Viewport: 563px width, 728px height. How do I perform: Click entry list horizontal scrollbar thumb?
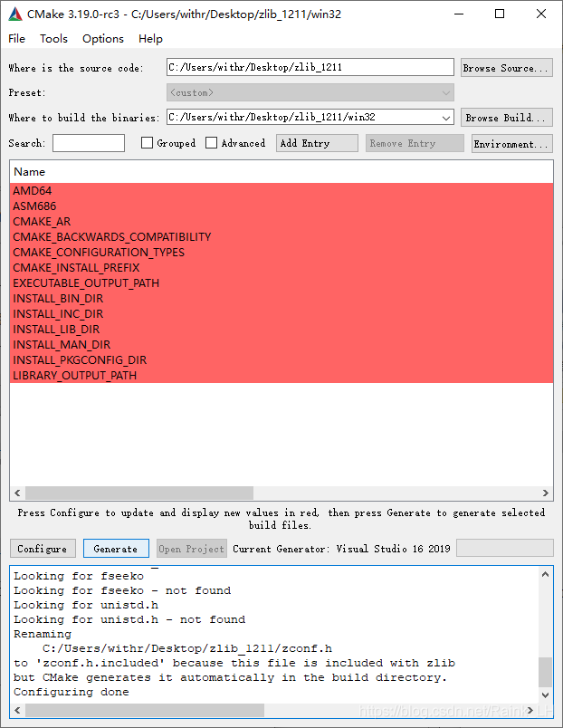click(x=139, y=493)
